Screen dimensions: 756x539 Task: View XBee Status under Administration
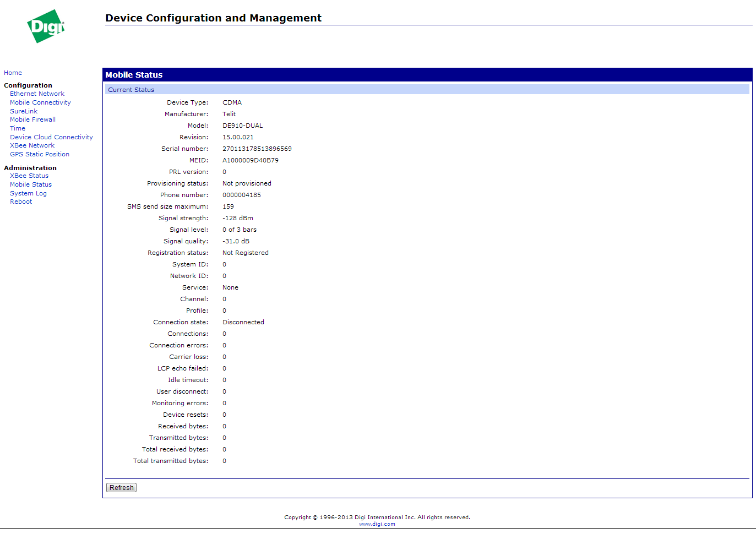(x=29, y=176)
